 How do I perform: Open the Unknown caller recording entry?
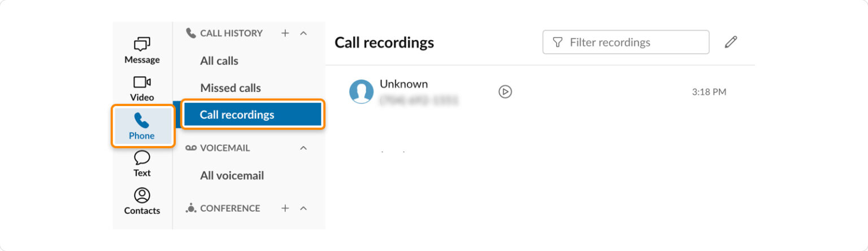click(403, 85)
